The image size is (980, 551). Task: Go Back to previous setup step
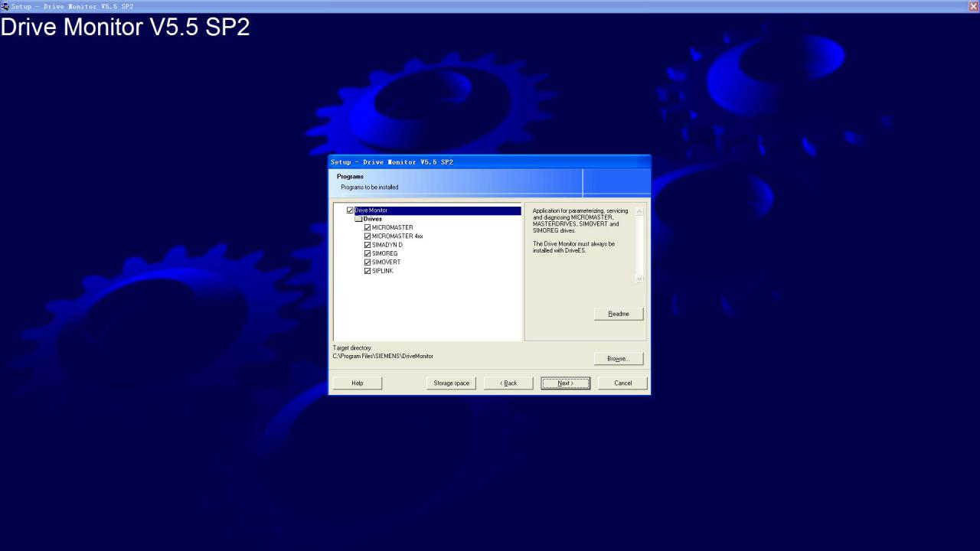coord(508,383)
